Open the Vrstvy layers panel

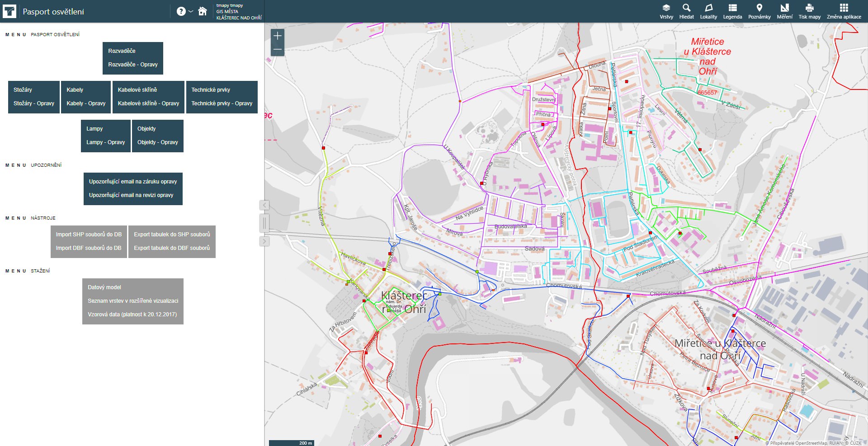click(x=666, y=11)
